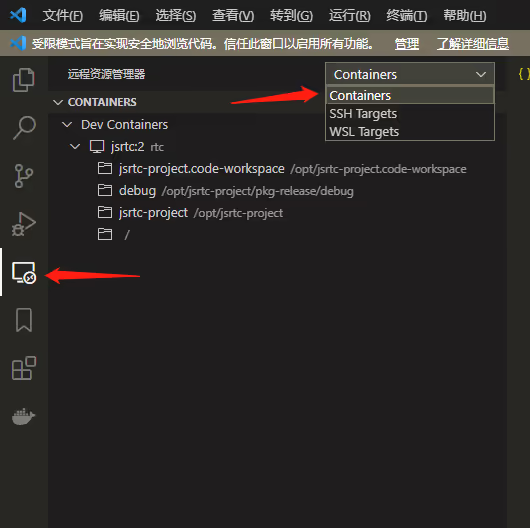The width and height of the screenshot is (530, 528).
Task: Open the 终端(T) menu
Action: (407, 16)
